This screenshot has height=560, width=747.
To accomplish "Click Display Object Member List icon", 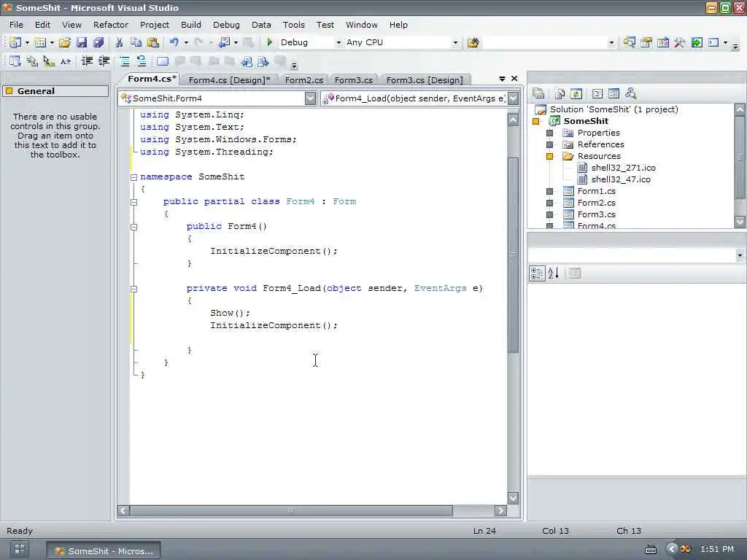I will pos(15,61).
